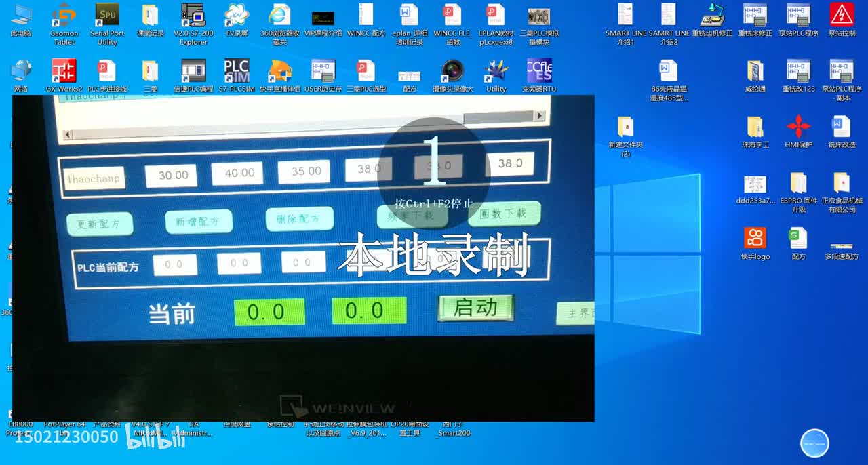Open 重铣床修正 project file
Screen dimensions: 868x465
[755, 20]
